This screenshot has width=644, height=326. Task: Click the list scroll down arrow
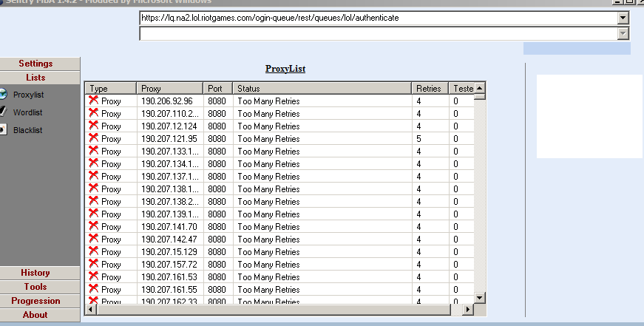click(479, 298)
